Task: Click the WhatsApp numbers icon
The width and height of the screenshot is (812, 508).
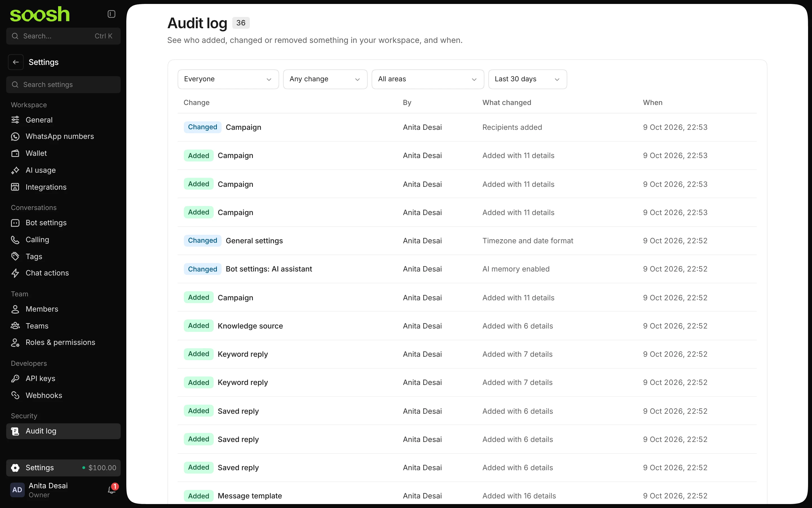Action: pos(15,136)
